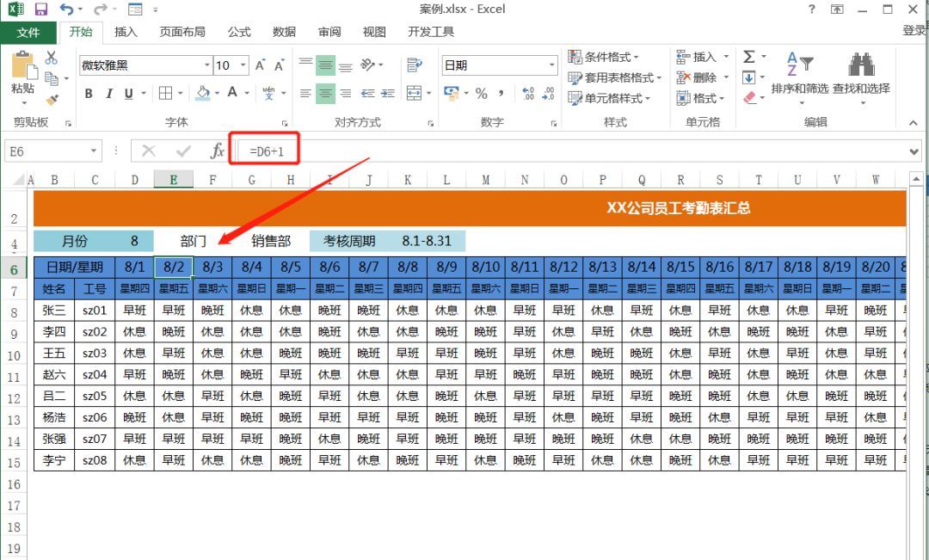Open the 条件格式 conditional formatting menu

point(606,55)
